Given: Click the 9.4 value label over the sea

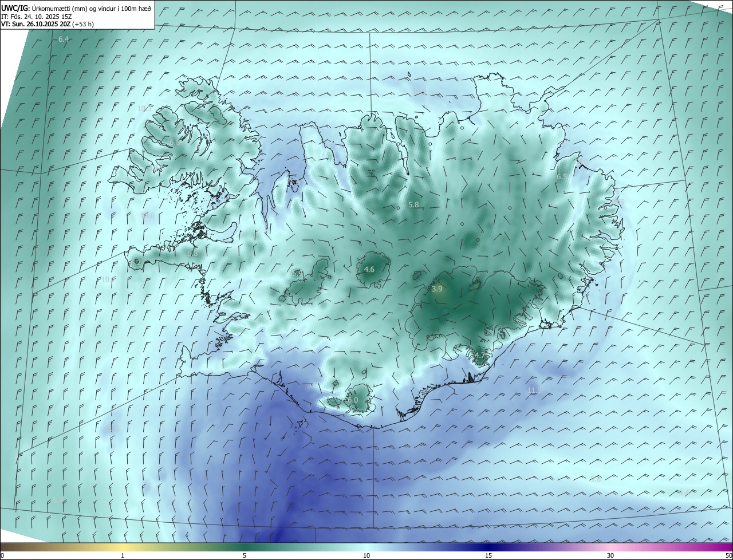Looking at the screenshot, I should coord(684,492).
